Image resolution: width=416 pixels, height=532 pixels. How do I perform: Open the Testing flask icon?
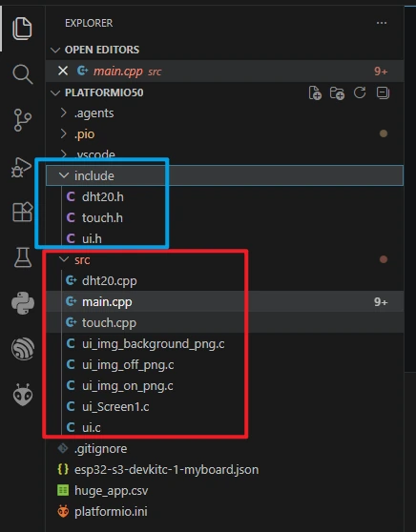(23, 257)
